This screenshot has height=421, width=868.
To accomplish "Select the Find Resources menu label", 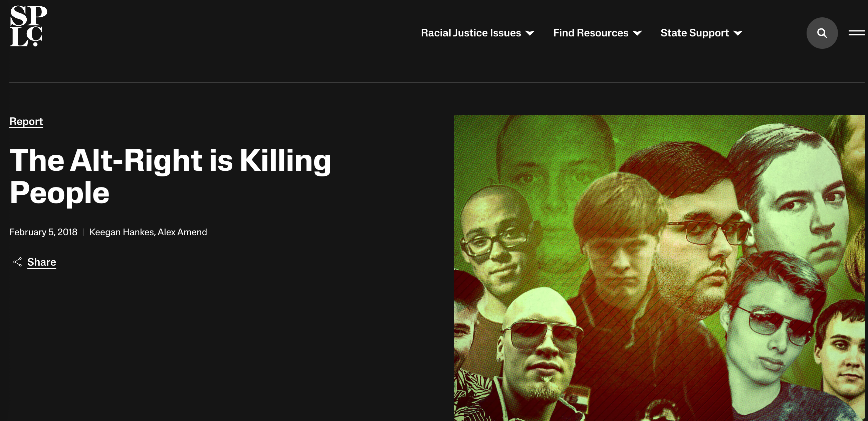I will tap(590, 33).
